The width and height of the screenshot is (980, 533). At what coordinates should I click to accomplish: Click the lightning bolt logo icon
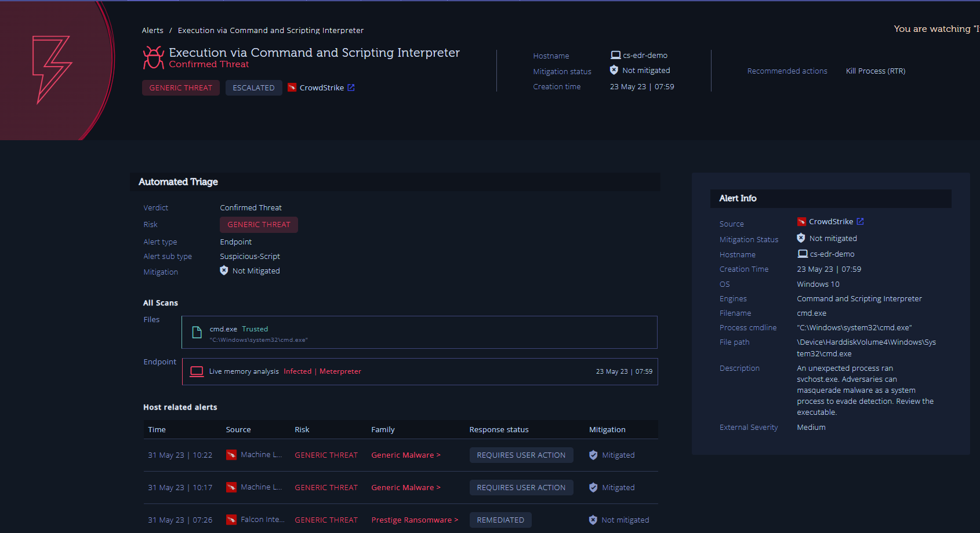[x=52, y=70]
